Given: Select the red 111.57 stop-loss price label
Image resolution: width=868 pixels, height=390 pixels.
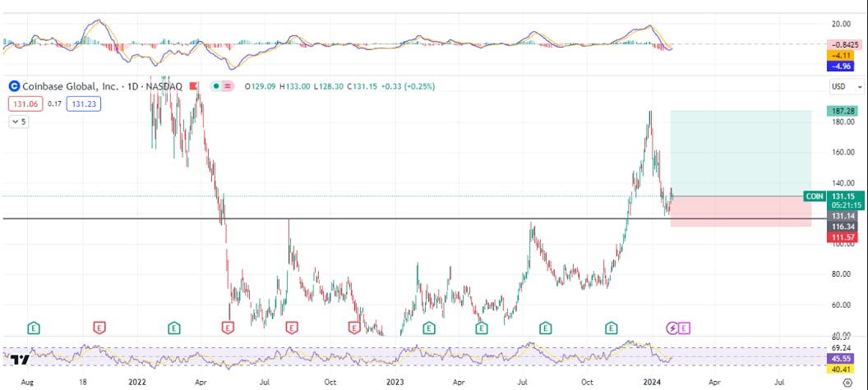Looking at the screenshot, I should click(843, 236).
